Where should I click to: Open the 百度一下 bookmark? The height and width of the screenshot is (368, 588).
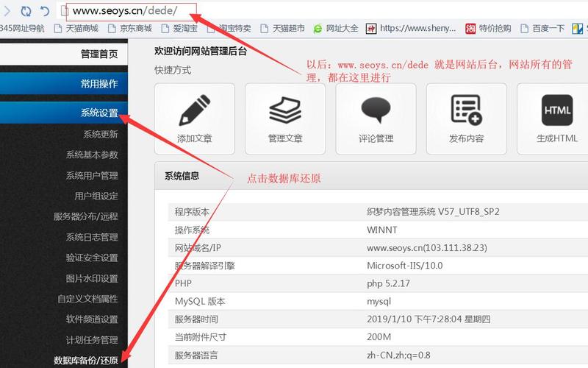tap(542, 29)
